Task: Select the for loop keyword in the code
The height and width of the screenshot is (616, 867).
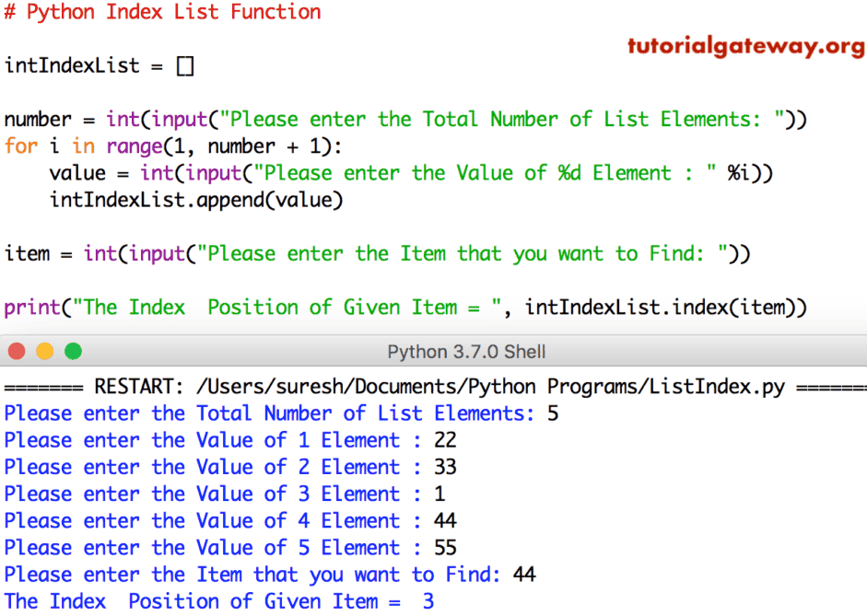Action: click(20, 145)
